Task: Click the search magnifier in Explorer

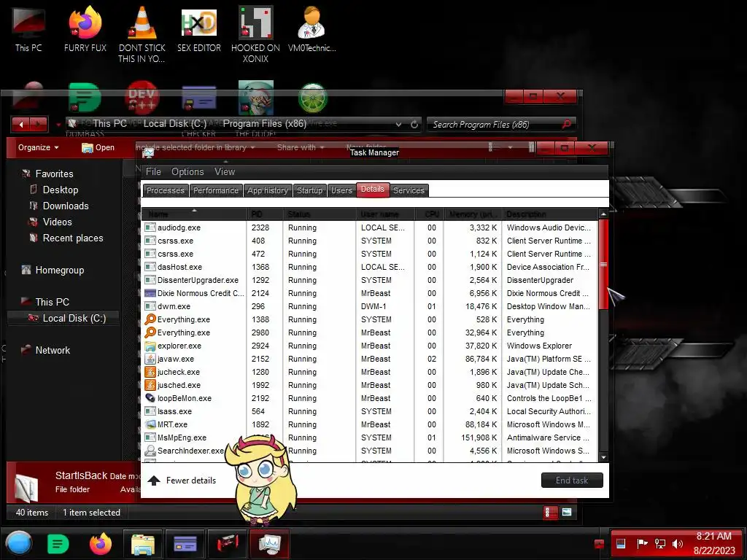Action: pos(566,124)
